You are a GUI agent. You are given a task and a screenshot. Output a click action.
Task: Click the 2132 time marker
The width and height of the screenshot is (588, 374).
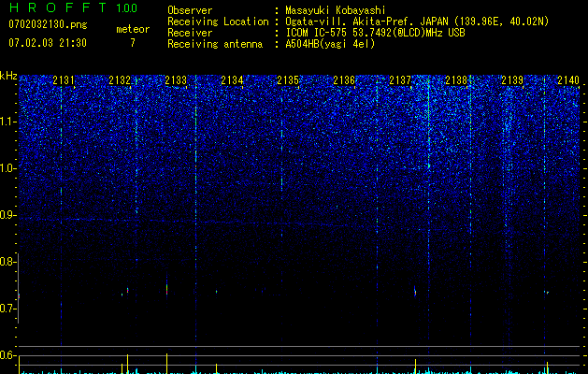(x=120, y=80)
